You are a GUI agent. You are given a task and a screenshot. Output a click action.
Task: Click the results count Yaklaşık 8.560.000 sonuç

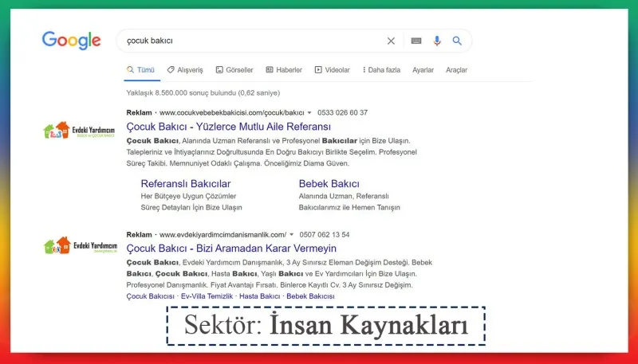[x=203, y=92]
